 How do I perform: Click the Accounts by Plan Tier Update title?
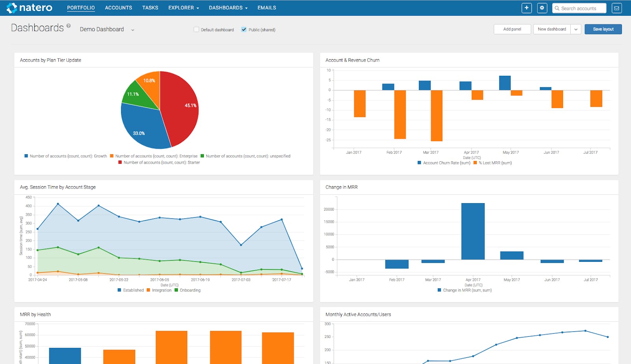pos(50,60)
